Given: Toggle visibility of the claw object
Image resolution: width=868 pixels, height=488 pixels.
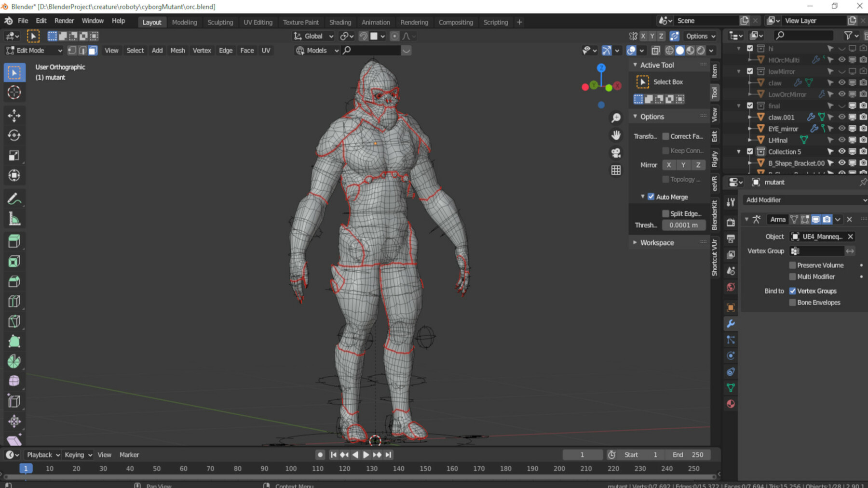Looking at the screenshot, I should coord(842,83).
